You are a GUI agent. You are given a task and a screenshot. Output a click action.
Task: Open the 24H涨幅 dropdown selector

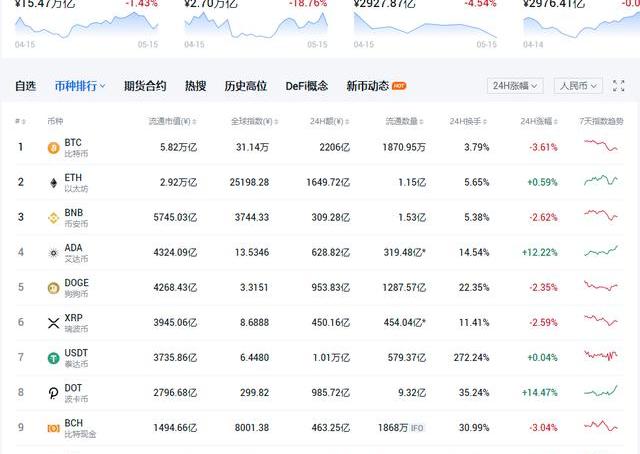tap(515, 86)
